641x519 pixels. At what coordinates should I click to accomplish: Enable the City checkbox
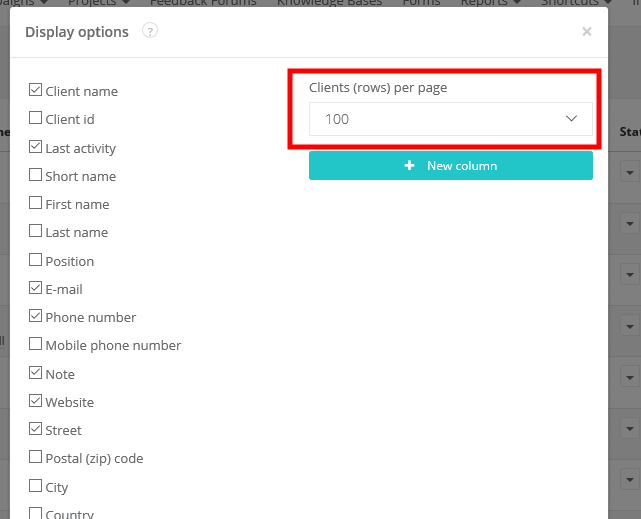click(36, 487)
